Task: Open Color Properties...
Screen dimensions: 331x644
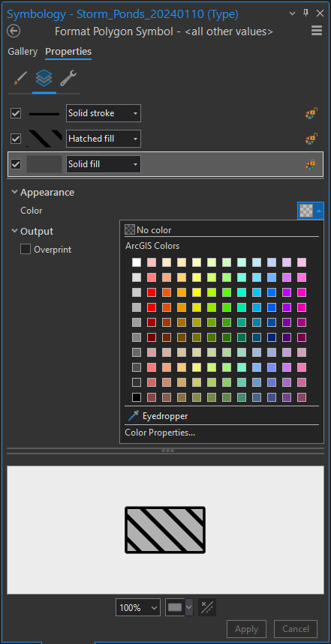Action: 160,433
